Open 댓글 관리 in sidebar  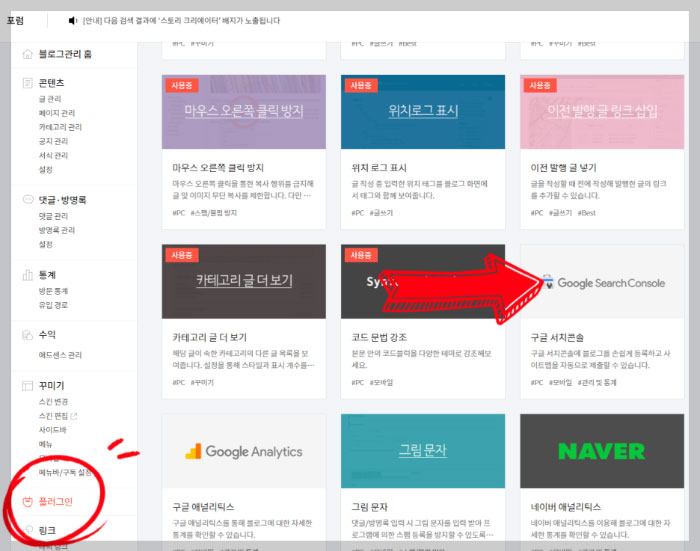(53, 216)
